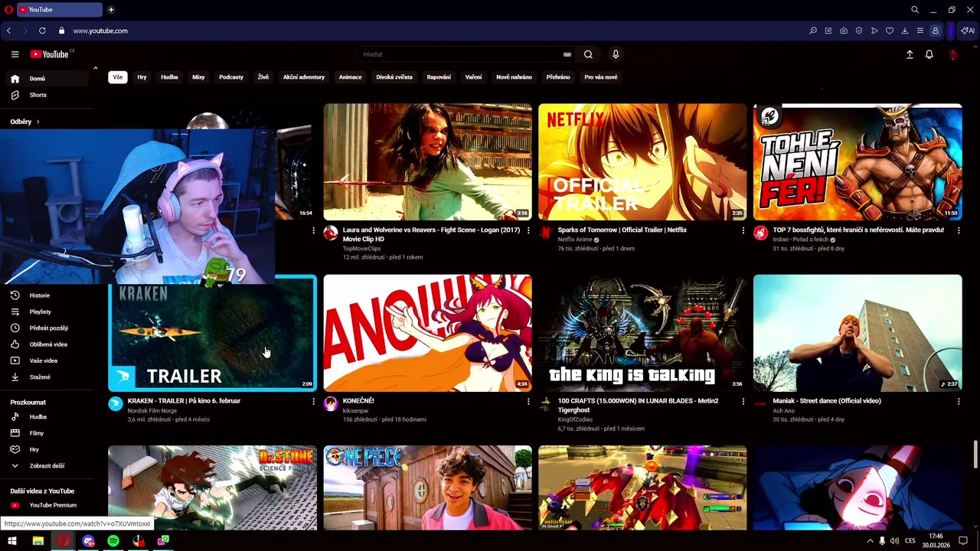Open find-in-page zoom search icon
The width and height of the screenshot is (980, 551).
(813, 31)
